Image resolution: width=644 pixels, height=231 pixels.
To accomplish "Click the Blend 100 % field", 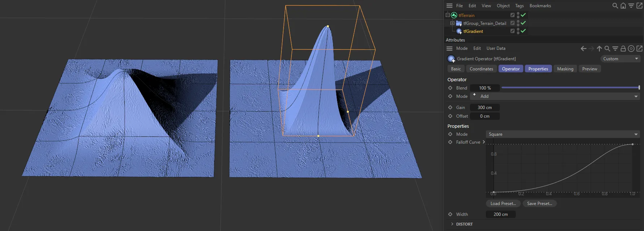I will [485, 88].
